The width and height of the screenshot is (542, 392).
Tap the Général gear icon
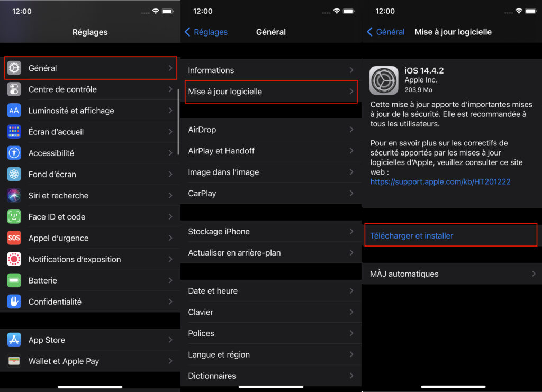14,68
